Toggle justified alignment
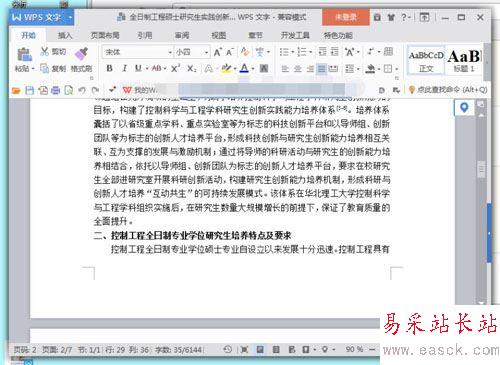 [x=322, y=69]
